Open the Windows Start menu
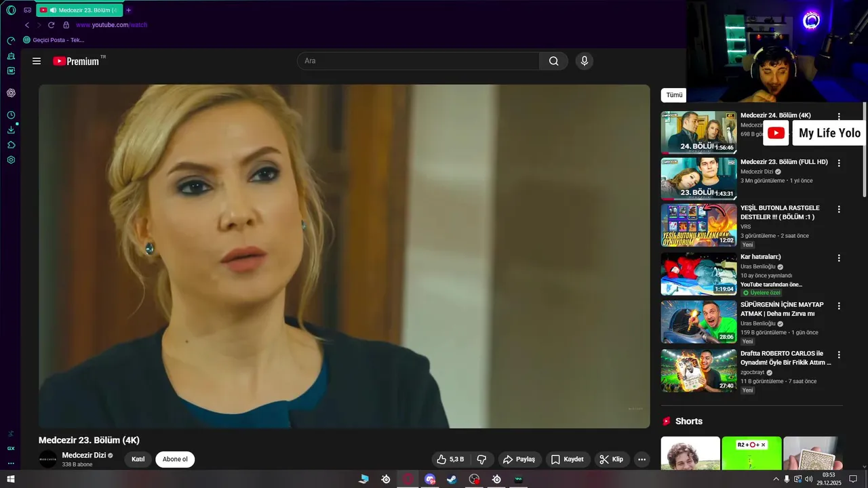 tap(11, 479)
